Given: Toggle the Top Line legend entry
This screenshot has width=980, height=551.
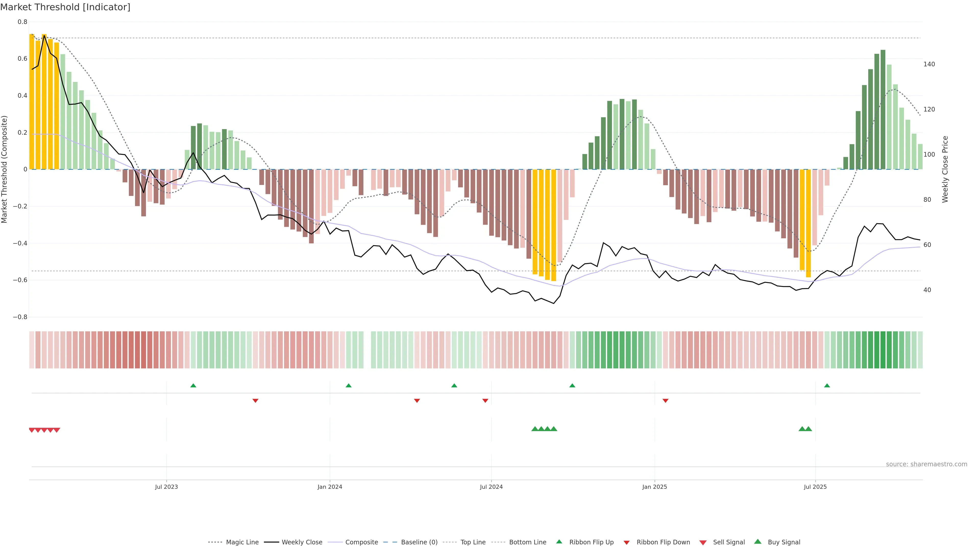Looking at the screenshot, I should pos(473,542).
